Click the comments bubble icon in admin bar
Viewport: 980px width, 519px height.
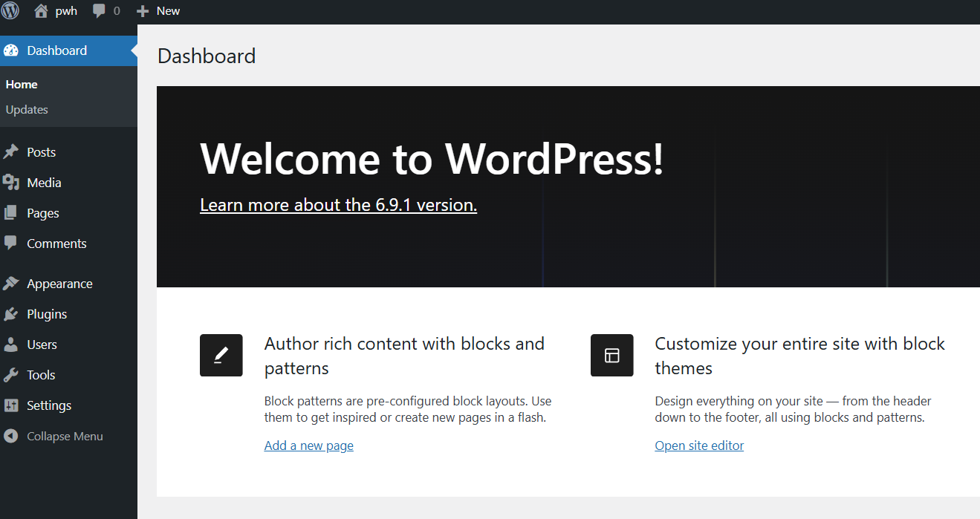(99, 11)
